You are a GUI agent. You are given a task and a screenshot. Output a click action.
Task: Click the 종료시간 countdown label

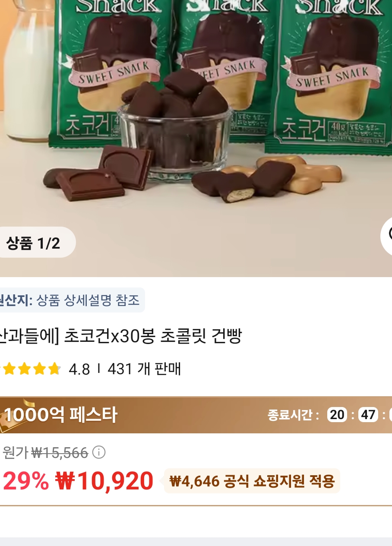tap(294, 415)
